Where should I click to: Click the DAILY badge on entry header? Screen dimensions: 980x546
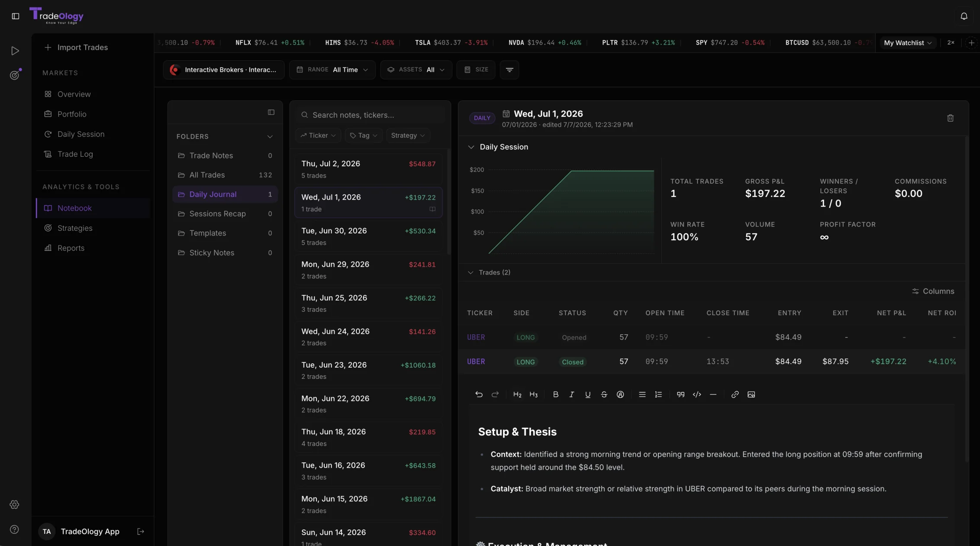[x=482, y=118]
